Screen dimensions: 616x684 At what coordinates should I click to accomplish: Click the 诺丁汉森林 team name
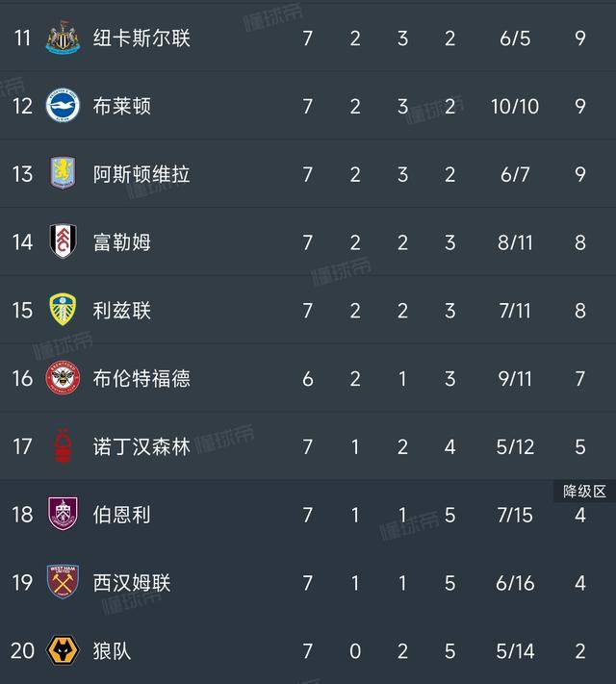141,447
